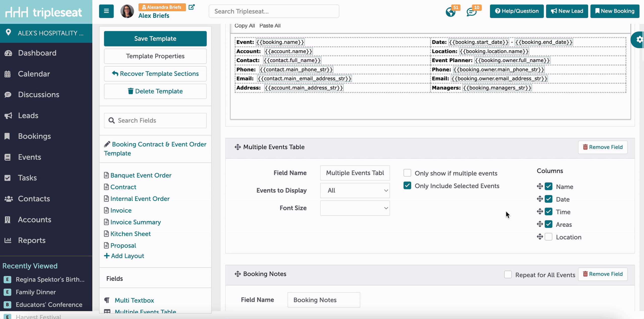Click the B icon for Educators' Conference

click(7, 304)
